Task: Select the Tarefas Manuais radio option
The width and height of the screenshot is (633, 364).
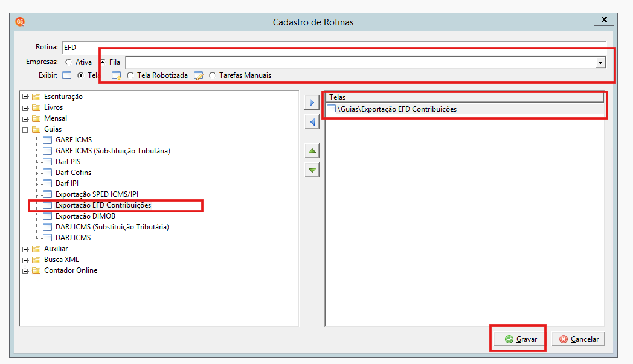Action: [x=213, y=75]
